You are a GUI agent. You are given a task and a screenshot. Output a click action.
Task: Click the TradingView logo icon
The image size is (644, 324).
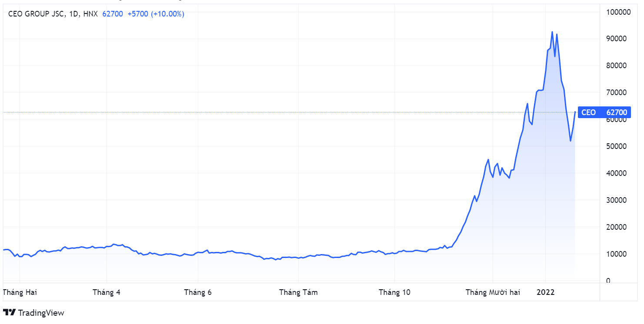click(x=10, y=312)
